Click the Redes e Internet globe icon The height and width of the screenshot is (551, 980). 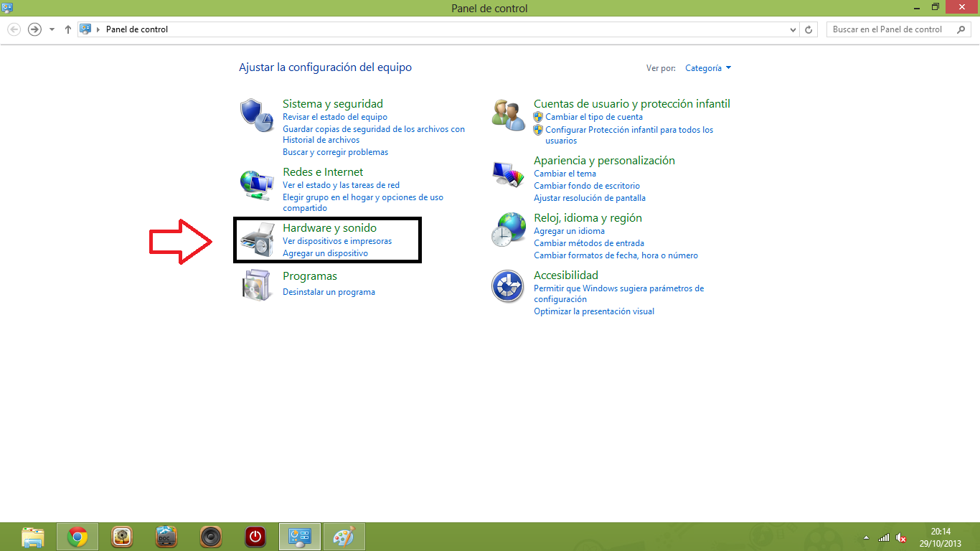[257, 186]
